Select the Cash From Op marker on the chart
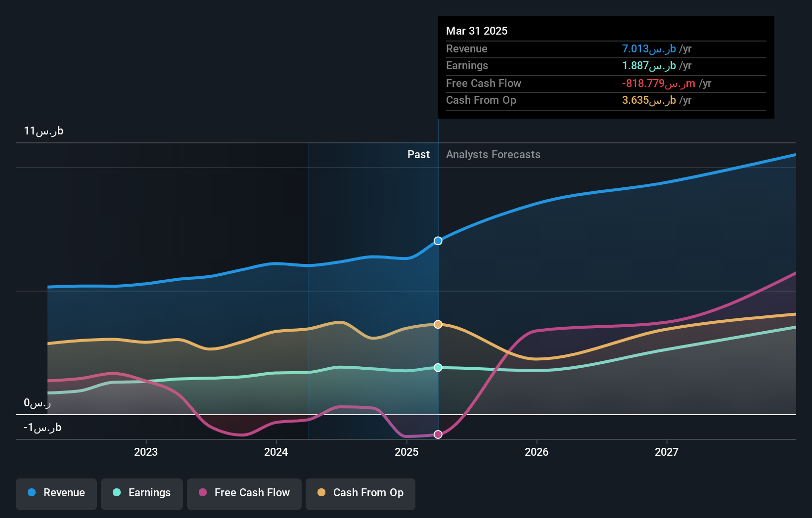 pyautogui.click(x=438, y=324)
